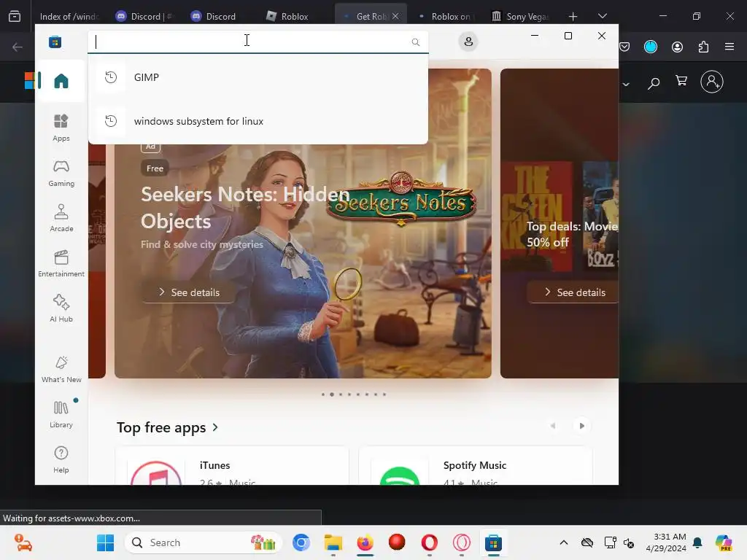
Task: Close the 'Get Rob' browser tab
Action: coord(395,16)
